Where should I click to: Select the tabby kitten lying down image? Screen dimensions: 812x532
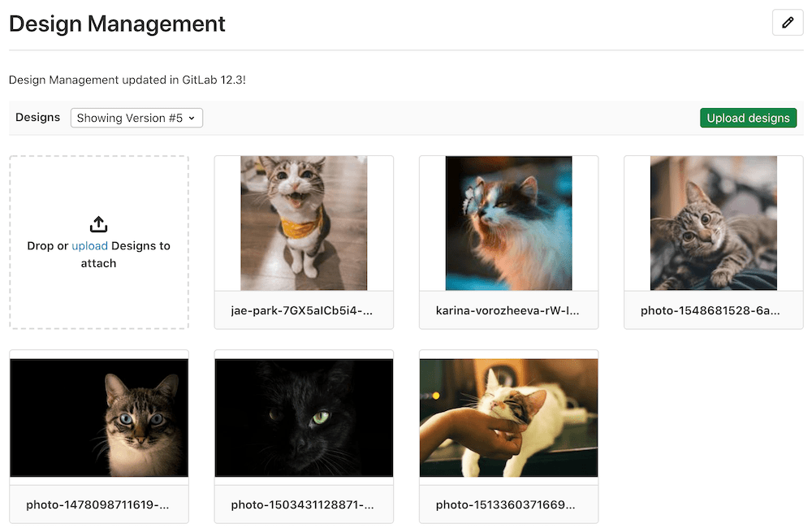[x=713, y=223]
